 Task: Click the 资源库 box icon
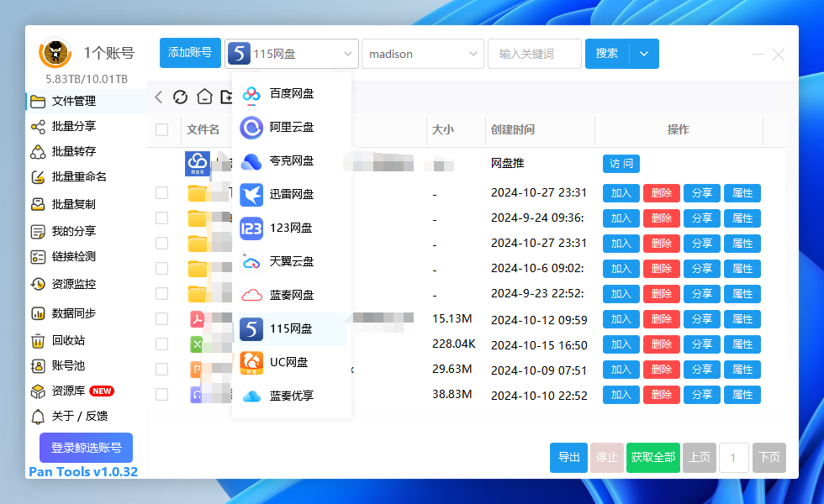(38, 391)
